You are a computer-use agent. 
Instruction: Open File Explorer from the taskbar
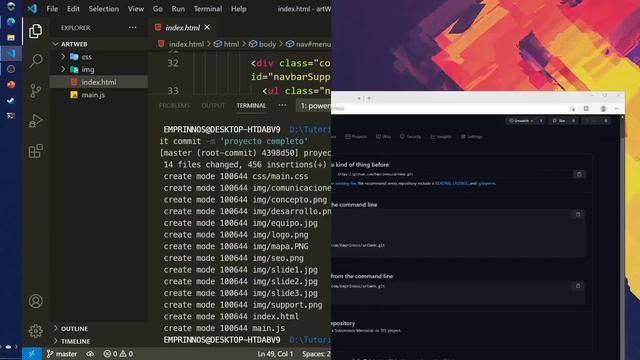tap(11, 38)
